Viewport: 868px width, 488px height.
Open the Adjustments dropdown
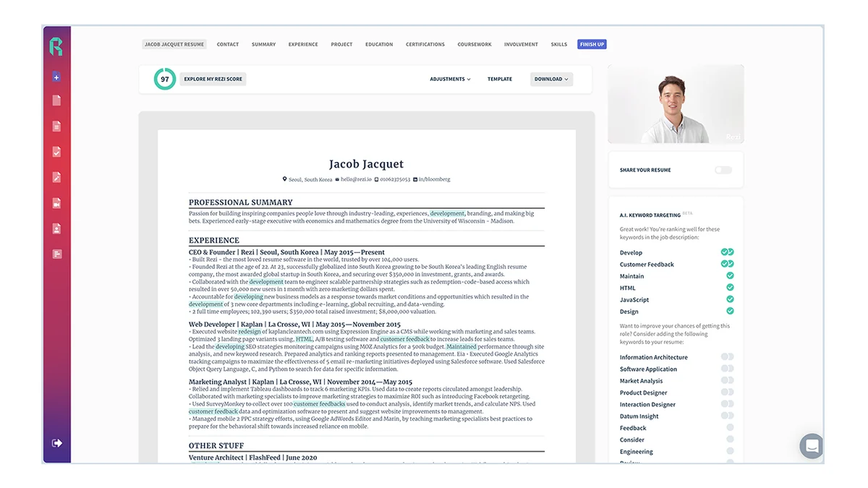click(449, 79)
